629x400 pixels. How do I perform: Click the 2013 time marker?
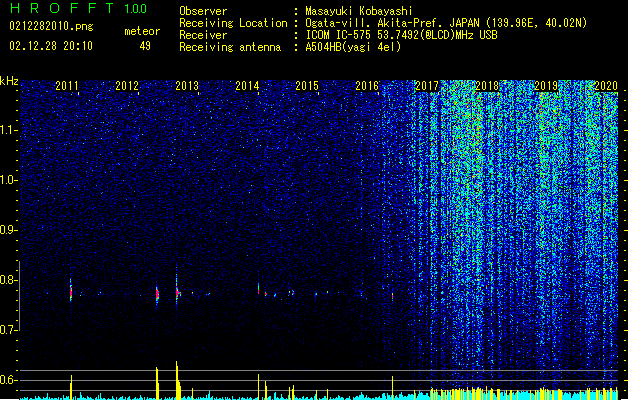187,85
